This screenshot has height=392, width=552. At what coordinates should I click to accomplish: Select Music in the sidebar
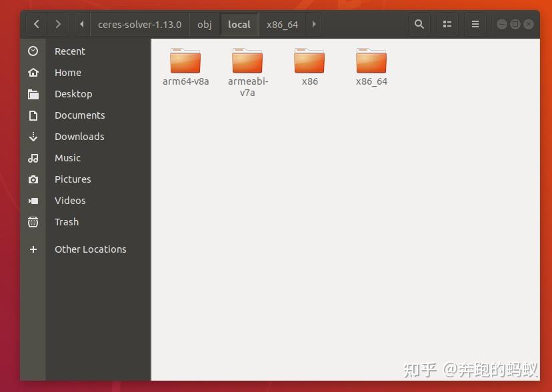pos(67,158)
